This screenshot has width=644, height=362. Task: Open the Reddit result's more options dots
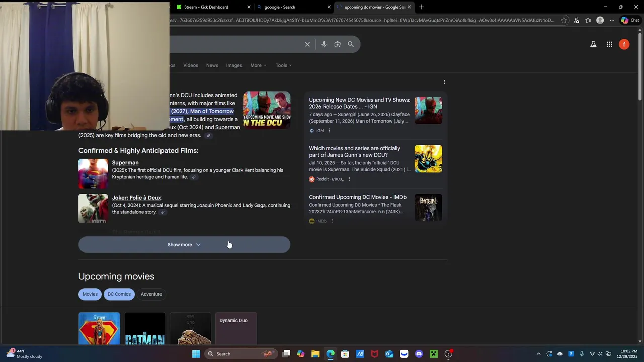pos(349,179)
